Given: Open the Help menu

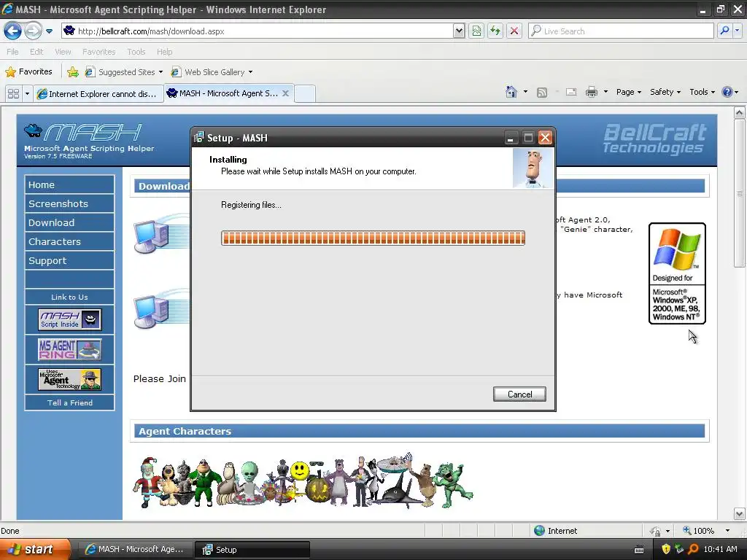Looking at the screenshot, I should (164, 52).
